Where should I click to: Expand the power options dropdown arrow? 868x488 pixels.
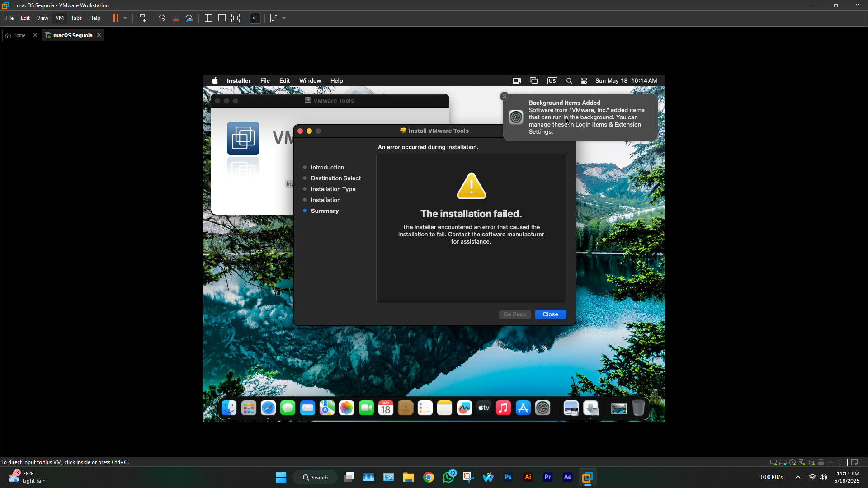(125, 18)
